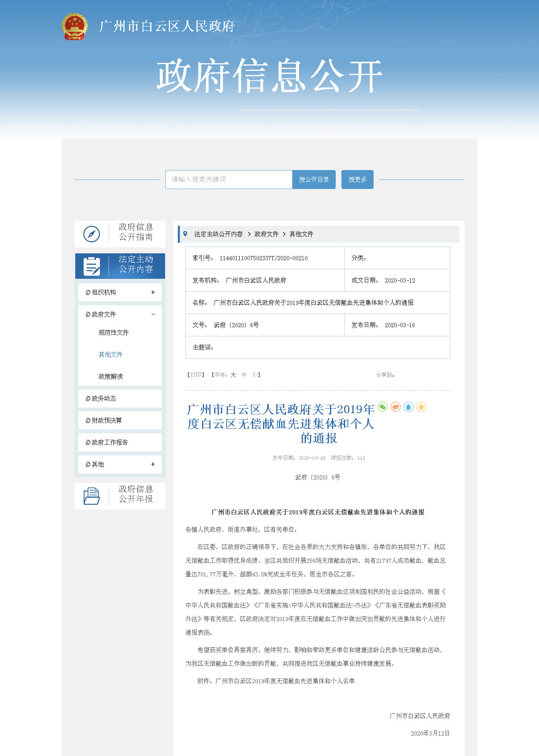The width and height of the screenshot is (539, 756).
Task: Click the salutation line 各镇人民政府、街道办事处
Action: click(x=241, y=530)
